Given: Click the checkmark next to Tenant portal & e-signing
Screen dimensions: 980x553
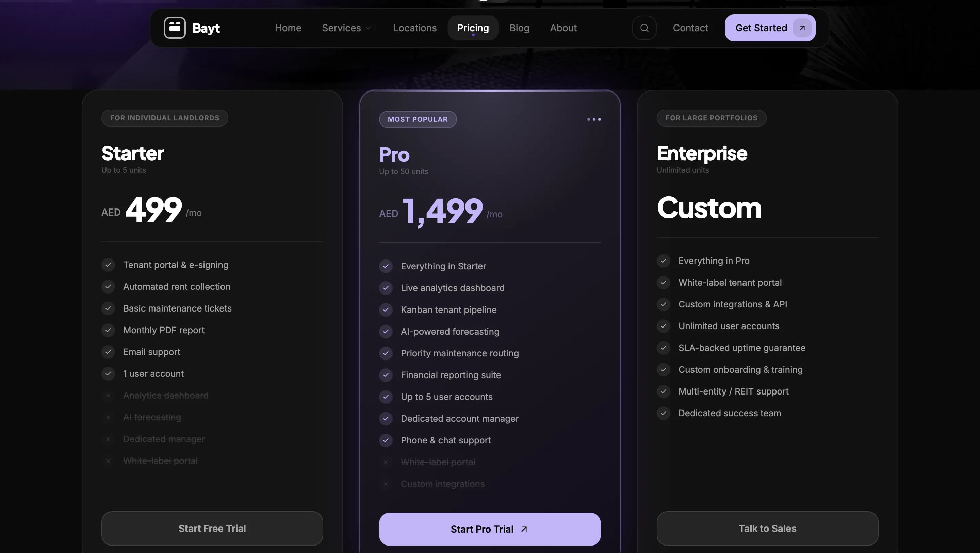Looking at the screenshot, I should click(x=109, y=265).
